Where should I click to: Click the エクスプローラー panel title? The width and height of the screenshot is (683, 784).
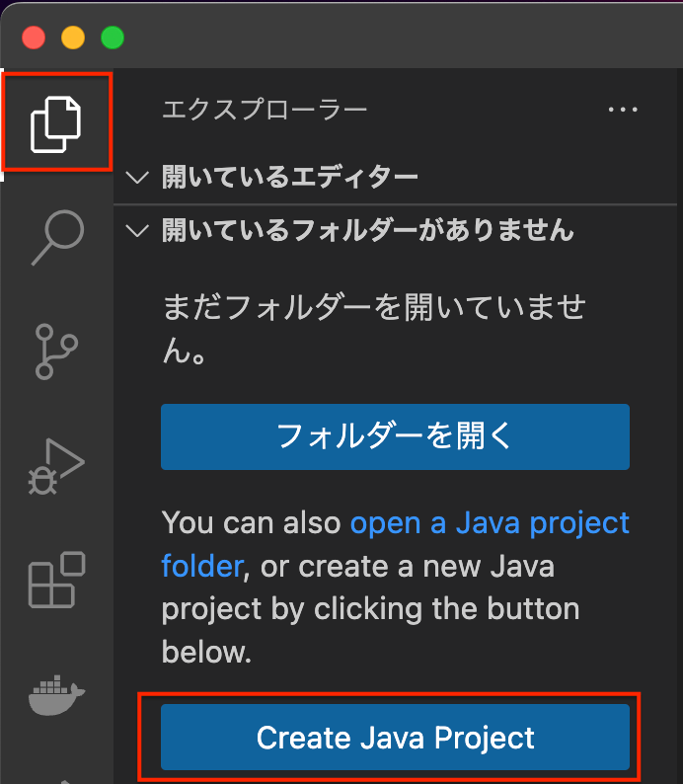click(265, 109)
